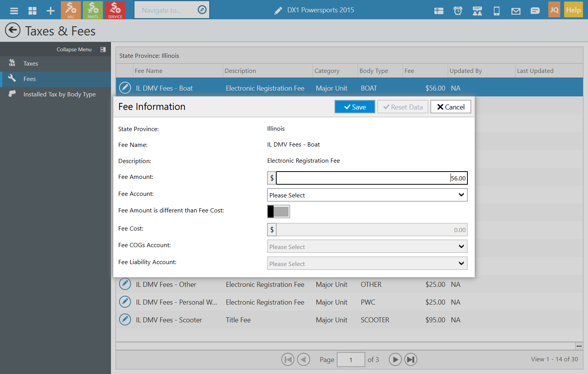588x374 pixels.
Task: Collapse the side menu
Action: click(81, 49)
